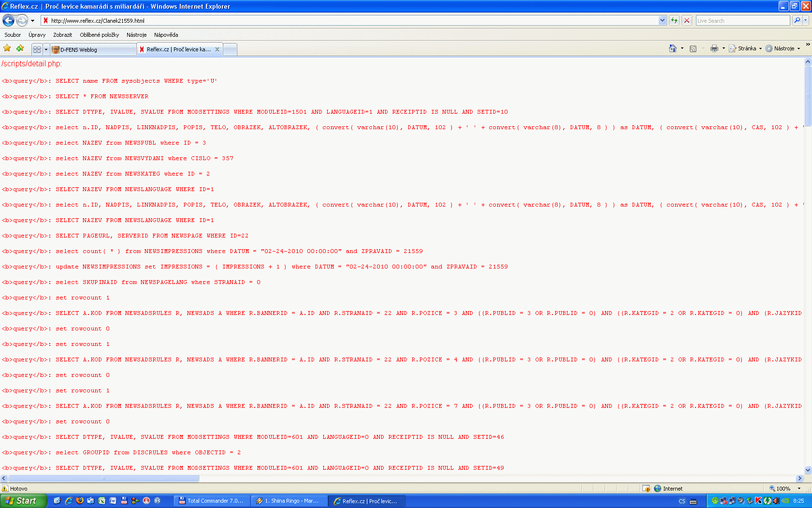Launch Word from Quick Launch

point(113,501)
